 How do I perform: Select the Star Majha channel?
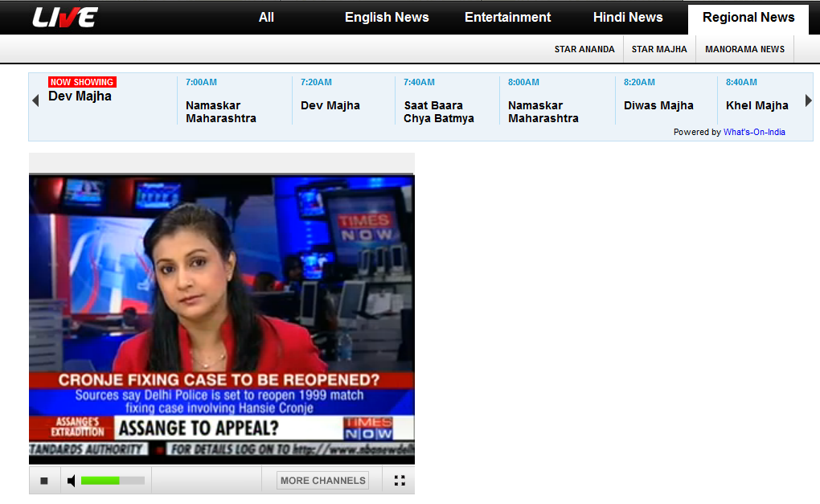[659, 49]
